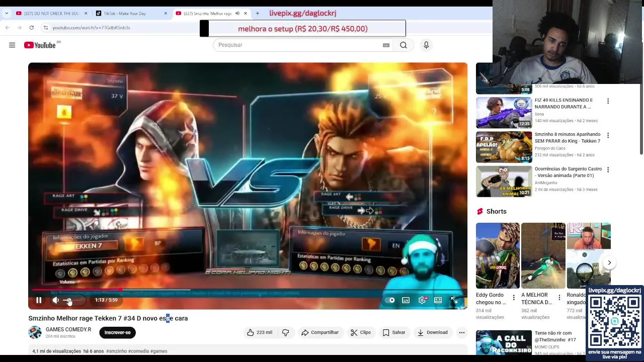Open the tab search dropdown arrow
This screenshot has height=362, width=644.
[6, 14]
